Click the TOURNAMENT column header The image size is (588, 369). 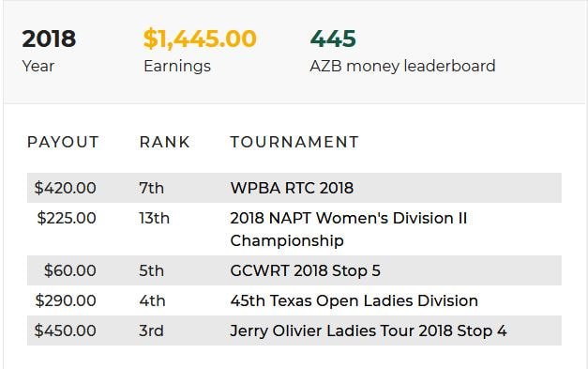point(294,143)
